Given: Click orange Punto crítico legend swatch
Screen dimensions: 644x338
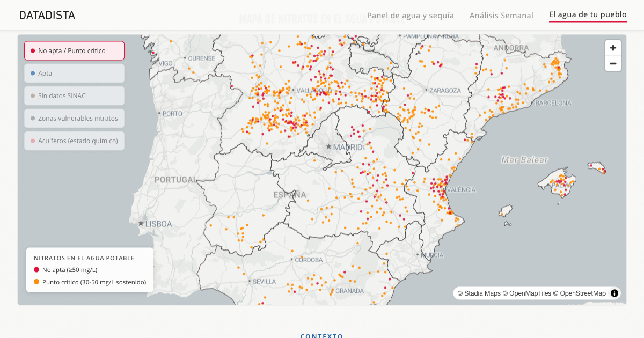Looking at the screenshot, I should click(36, 282).
